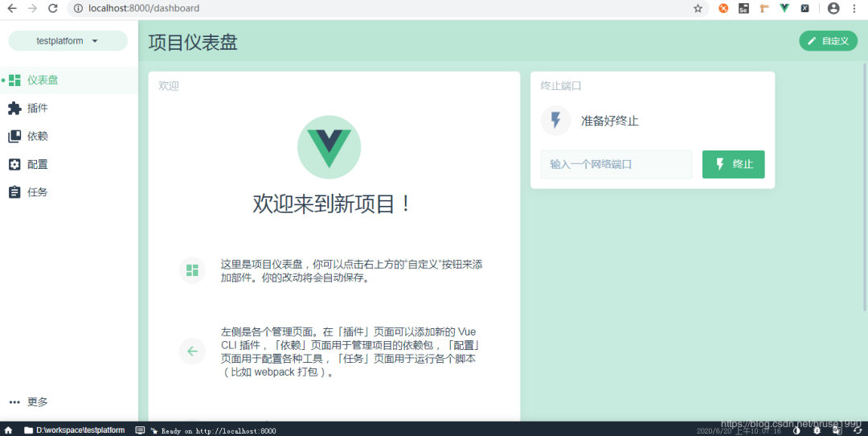Open the 插件 plugins page
Viewport: 868px width, 436px height.
point(68,108)
